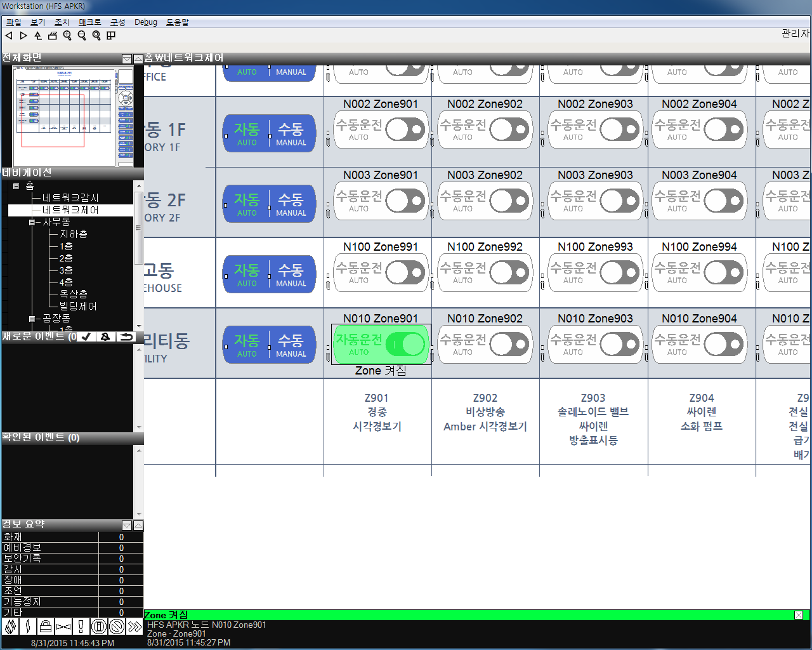Screen dimensions: 812x650
Task: Click the bell silence icon in new events
Action: tap(105, 336)
